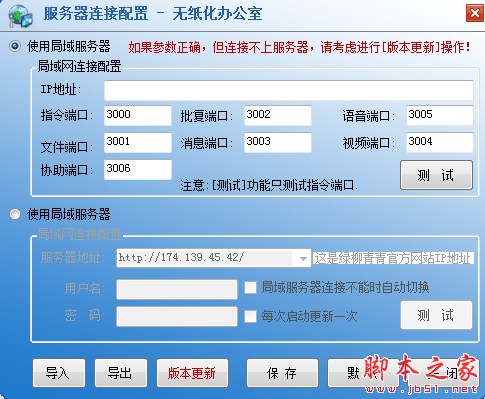Click the text 这是绿柳青青官方网站IP地址
Image resolution: width=485 pixels, height=399 pixels.
[393, 258]
